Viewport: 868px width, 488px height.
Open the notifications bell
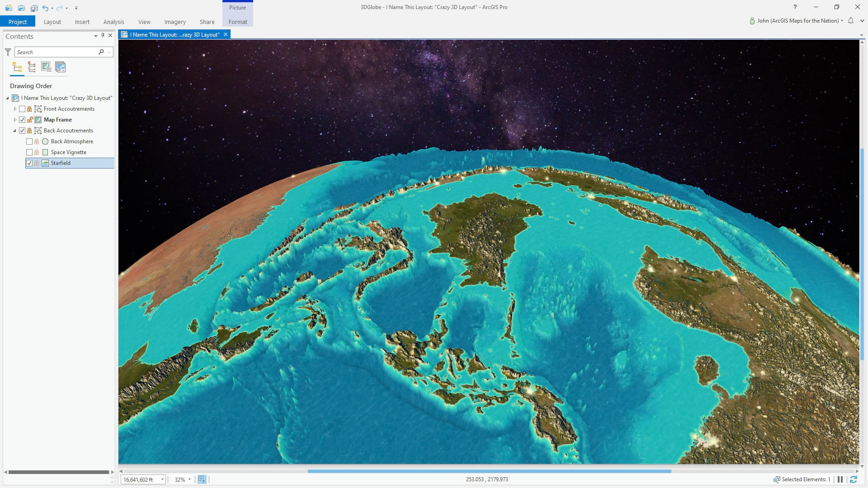click(x=851, y=21)
